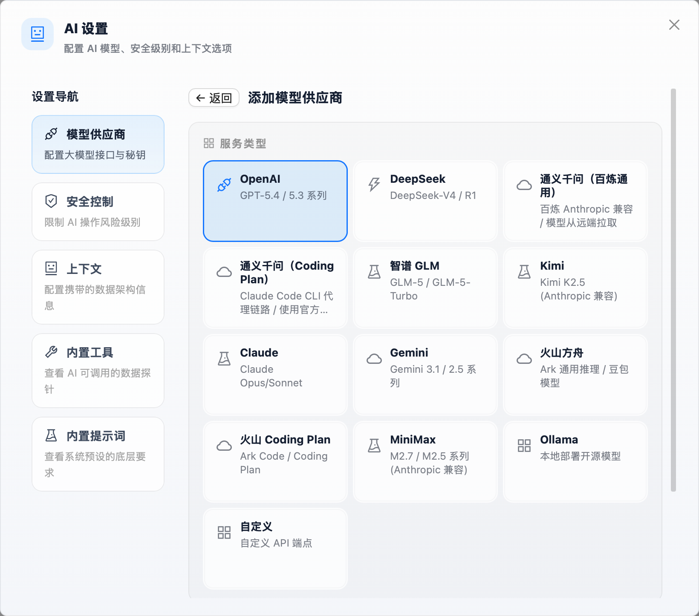Click the text GLM-5 / GLM-5-Turbo

(x=430, y=289)
